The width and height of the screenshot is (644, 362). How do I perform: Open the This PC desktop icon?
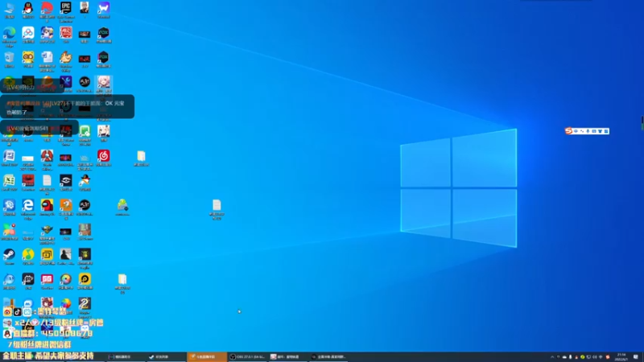pos(9,10)
